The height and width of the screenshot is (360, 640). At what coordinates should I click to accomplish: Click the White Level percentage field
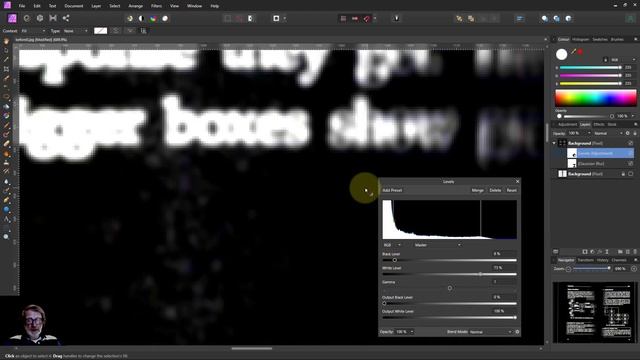pyautogui.click(x=504, y=268)
